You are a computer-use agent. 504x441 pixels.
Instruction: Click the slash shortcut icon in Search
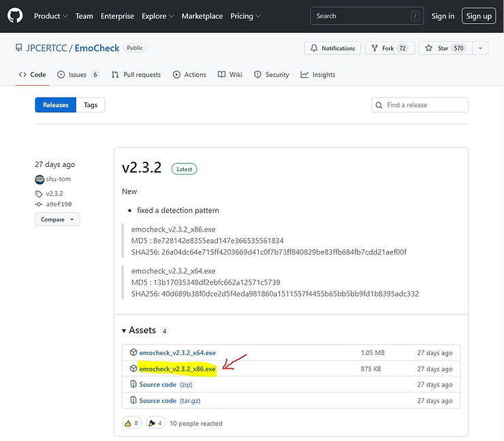(415, 16)
